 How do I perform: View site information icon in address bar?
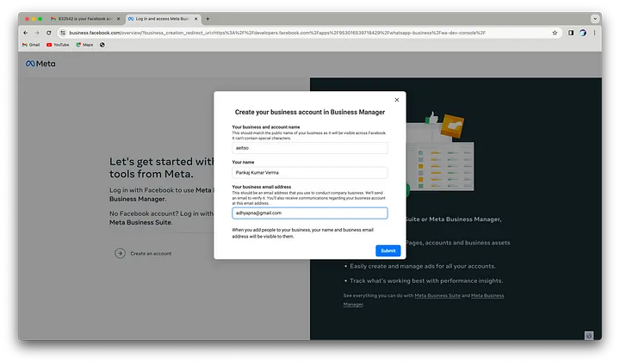coord(63,33)
